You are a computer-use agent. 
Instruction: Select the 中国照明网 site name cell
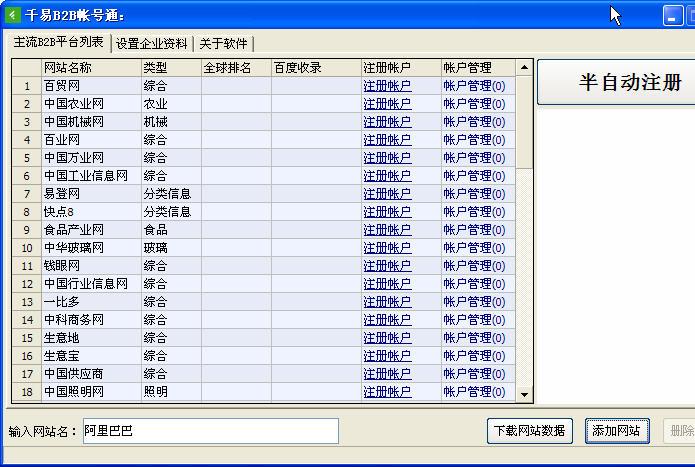91,392
